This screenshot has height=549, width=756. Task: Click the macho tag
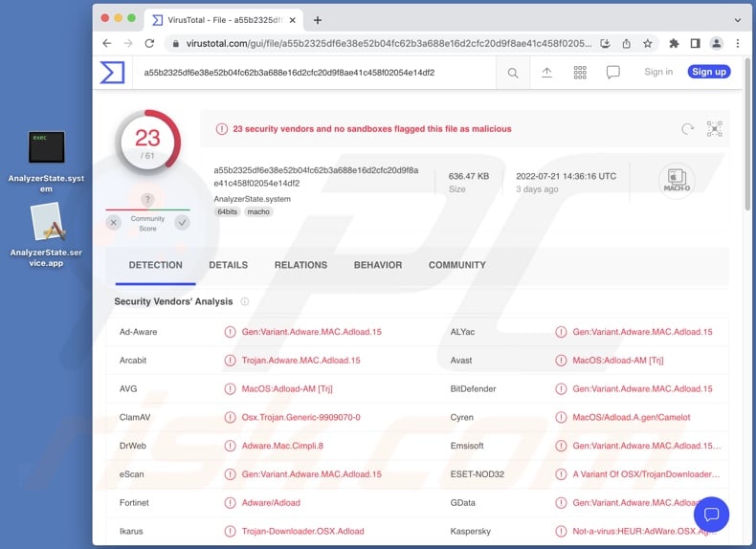tap(258, 211)
